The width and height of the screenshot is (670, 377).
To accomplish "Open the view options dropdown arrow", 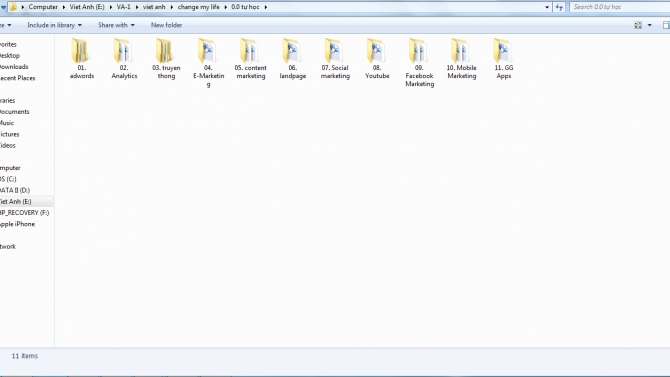I will [x=650, y=25].
